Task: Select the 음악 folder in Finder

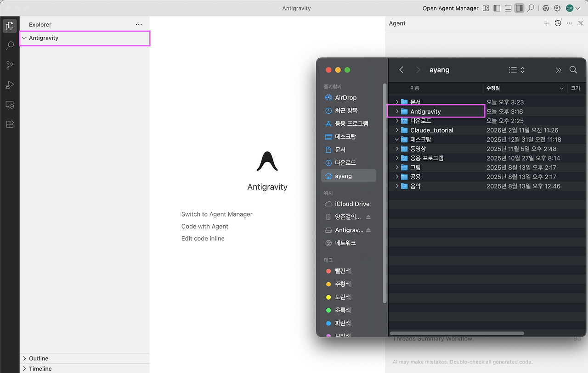Action: coord(487,186)
